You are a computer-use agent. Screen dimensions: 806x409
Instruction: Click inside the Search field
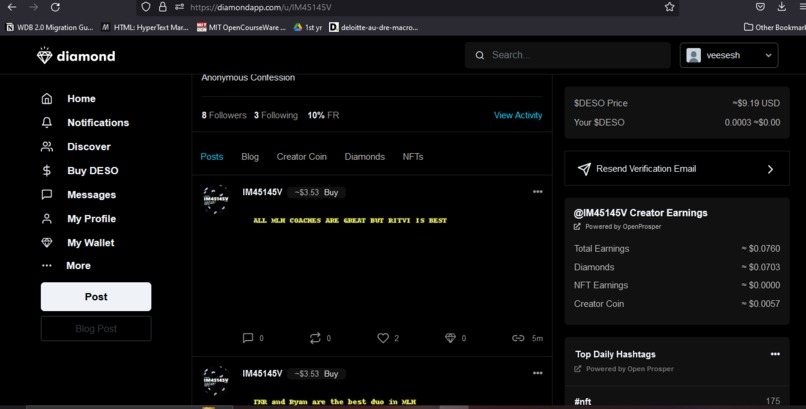pos(567,55)
